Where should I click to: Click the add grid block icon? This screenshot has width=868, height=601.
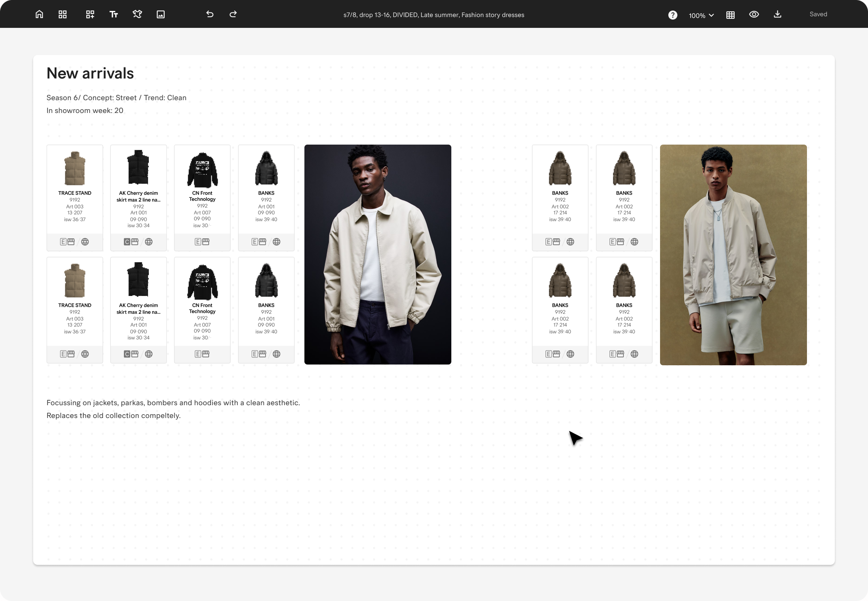click(90, 14)
